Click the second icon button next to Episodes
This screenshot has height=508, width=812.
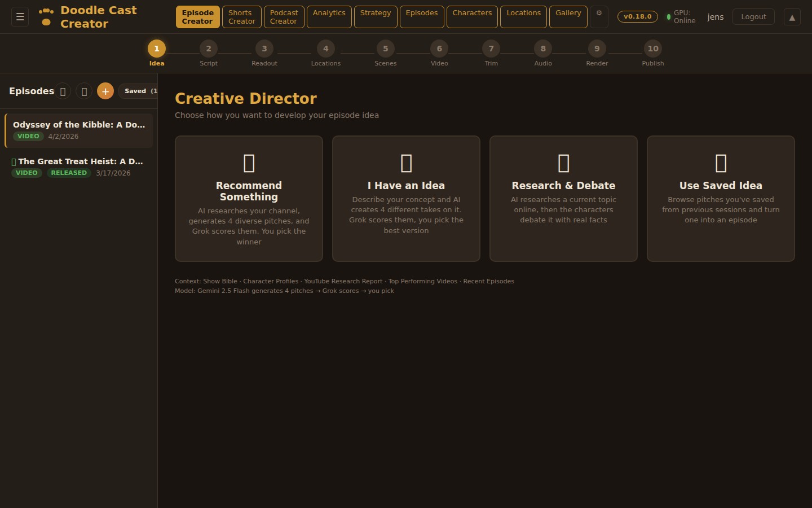(84, 91)
